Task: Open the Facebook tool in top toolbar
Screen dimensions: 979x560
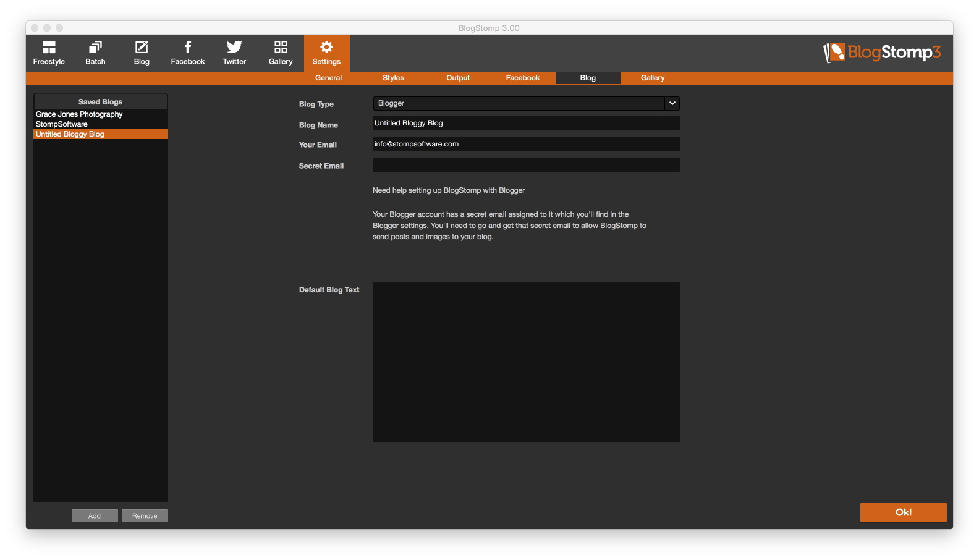Action: [x=188, y=53]
